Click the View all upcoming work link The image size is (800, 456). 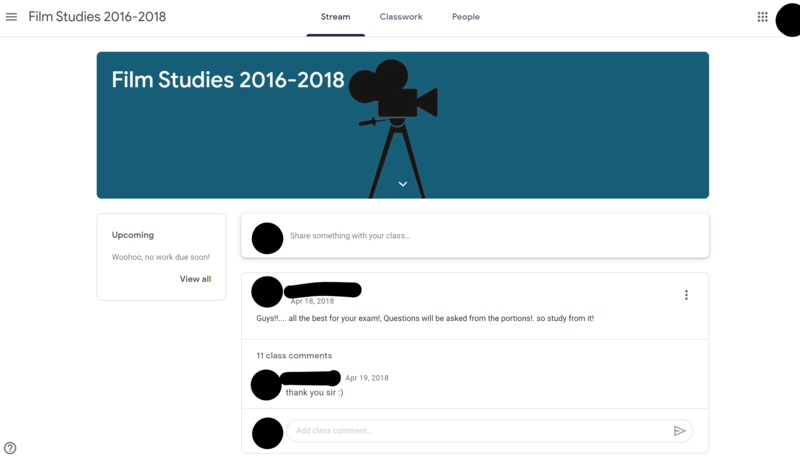point(195,279)
